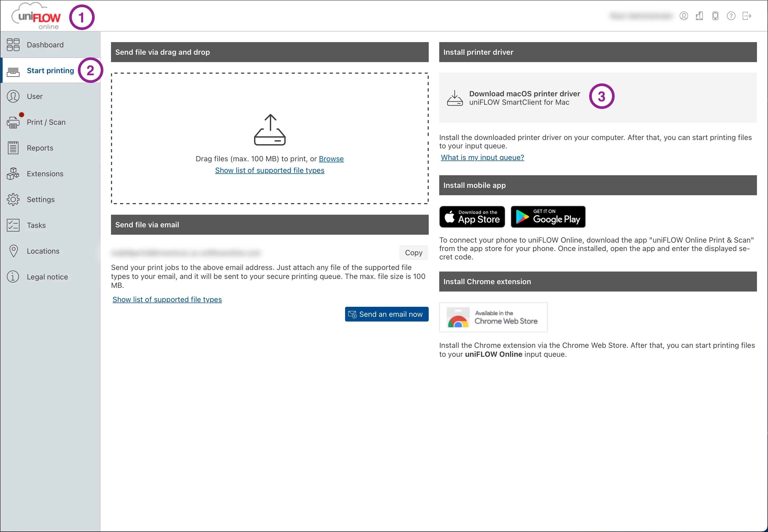768x532 pixels.
Task: Click the blurred print email address
Action: point(186,253)
